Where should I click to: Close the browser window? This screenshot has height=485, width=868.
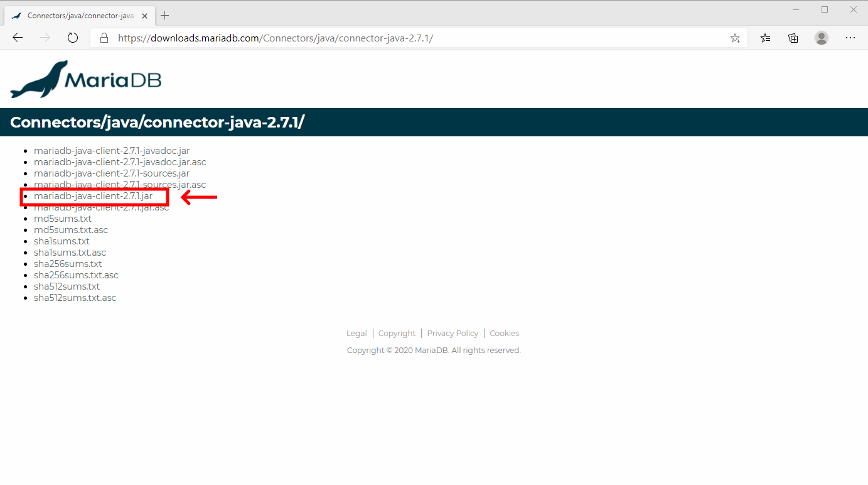pyautogui.click(x=854, y=9)
